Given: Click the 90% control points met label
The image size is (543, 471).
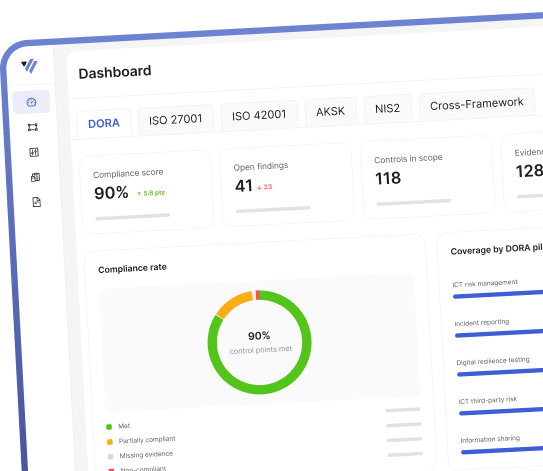Looking at the screenshot, I should [x=260, y=343].
